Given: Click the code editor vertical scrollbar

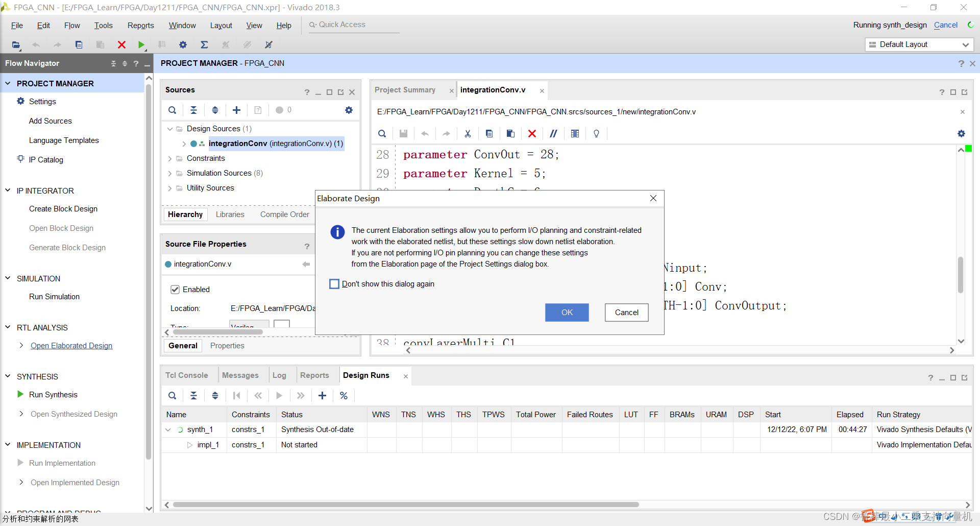Looking at the screenshot, I should pos(961,275).
